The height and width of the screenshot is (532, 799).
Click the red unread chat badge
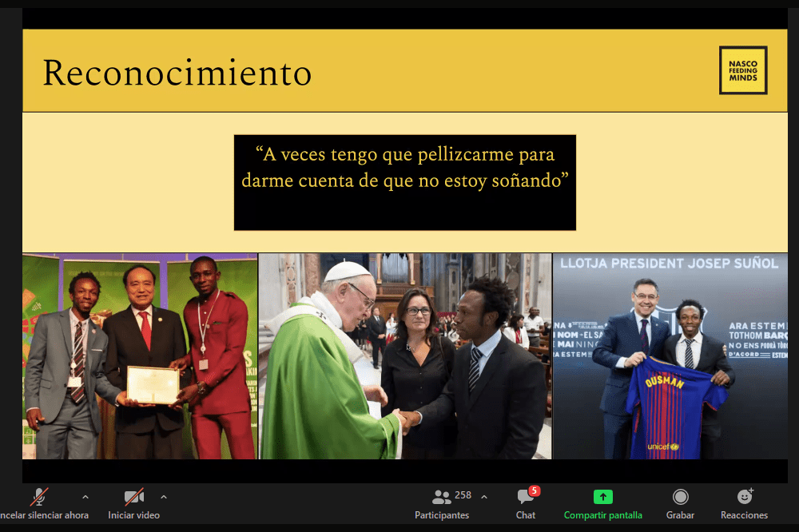point(535,490)
